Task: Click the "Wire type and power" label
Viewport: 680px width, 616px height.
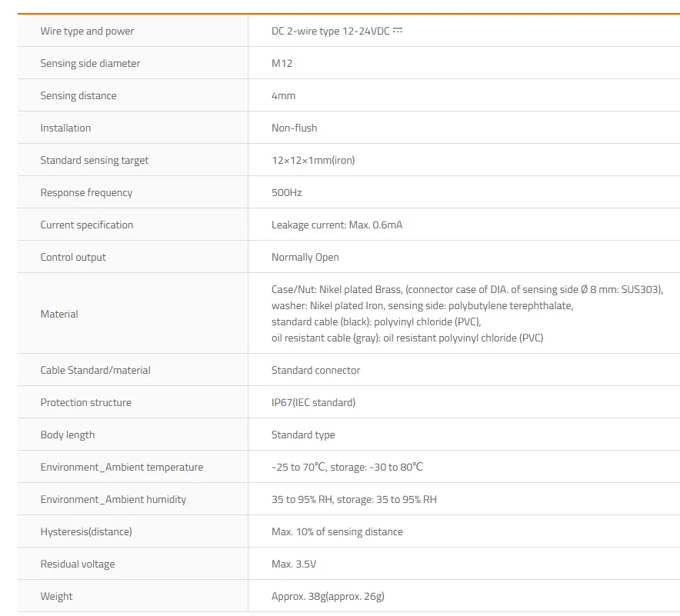Action: 87,32
